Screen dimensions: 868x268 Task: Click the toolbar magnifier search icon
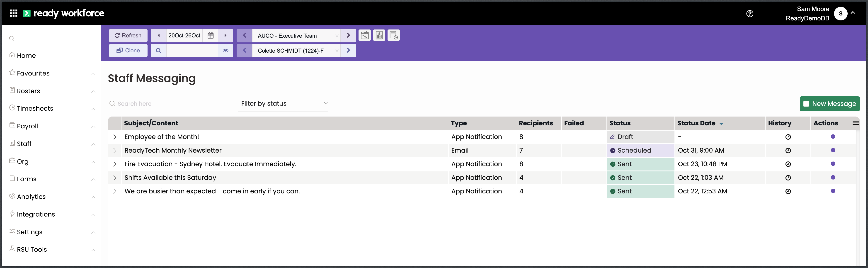coord(158,51)
